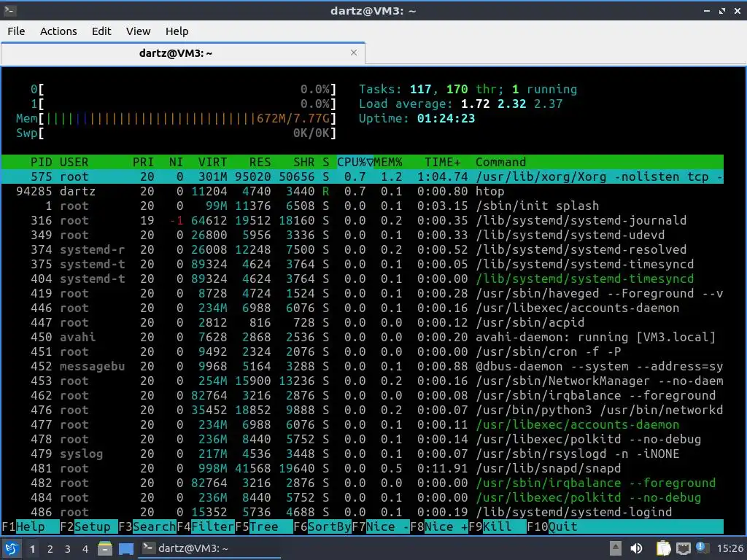Select the systemd-resolved process row
The height and width of the screenshot is (560, 747).
(362, 250)
